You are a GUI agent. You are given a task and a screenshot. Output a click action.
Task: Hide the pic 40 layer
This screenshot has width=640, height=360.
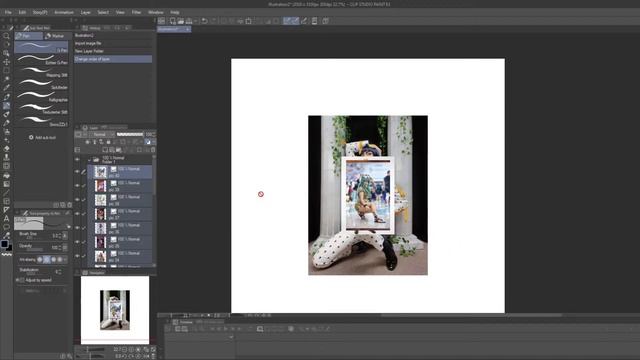coord(77,172)
